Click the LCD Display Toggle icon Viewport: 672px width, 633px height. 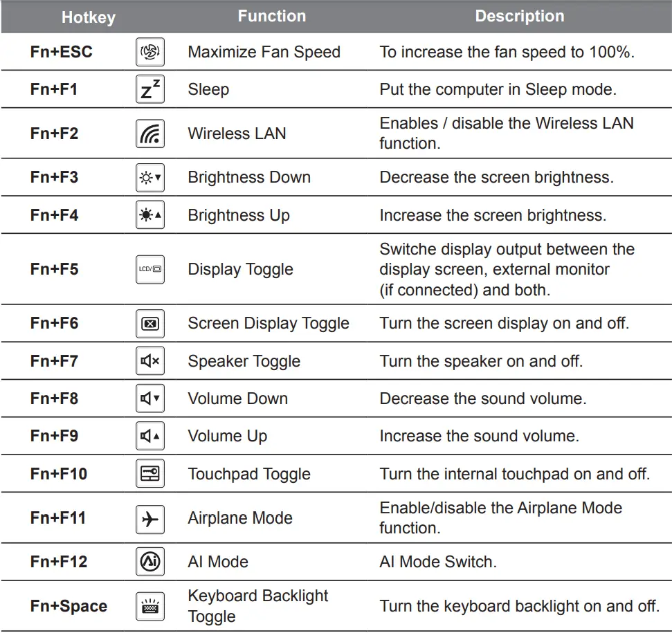(149, 269)
